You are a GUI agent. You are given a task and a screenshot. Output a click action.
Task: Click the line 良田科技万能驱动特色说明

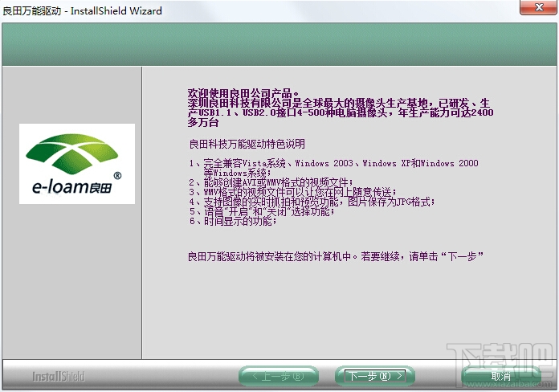pos(247,144)
